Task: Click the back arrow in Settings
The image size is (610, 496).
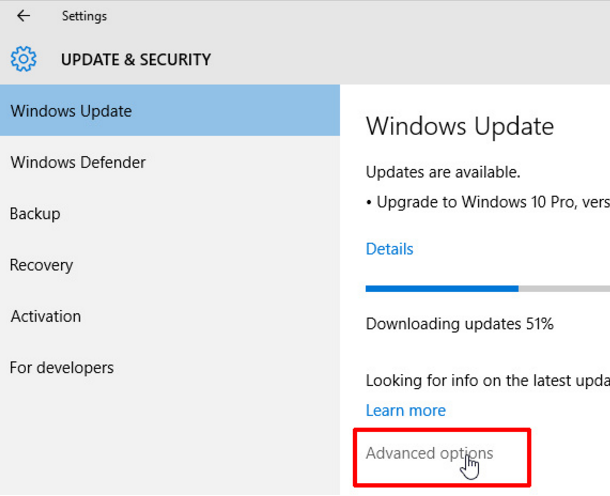Action: [24, 16]
